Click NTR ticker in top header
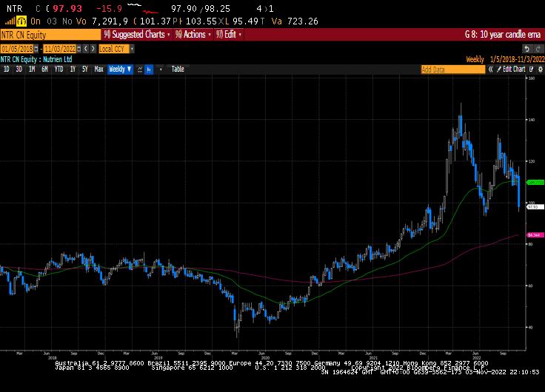The width and height of the screenshot is (545, 392). (x=15, y=9)
